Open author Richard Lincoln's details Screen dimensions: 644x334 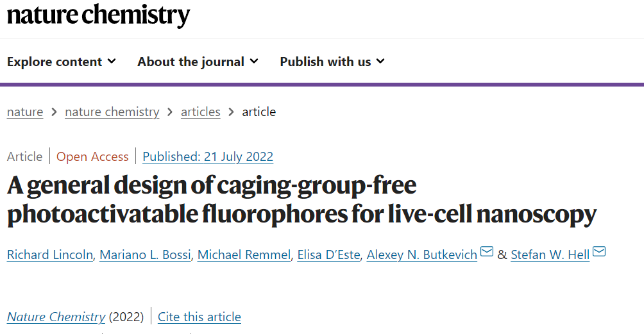pos(50,255)
